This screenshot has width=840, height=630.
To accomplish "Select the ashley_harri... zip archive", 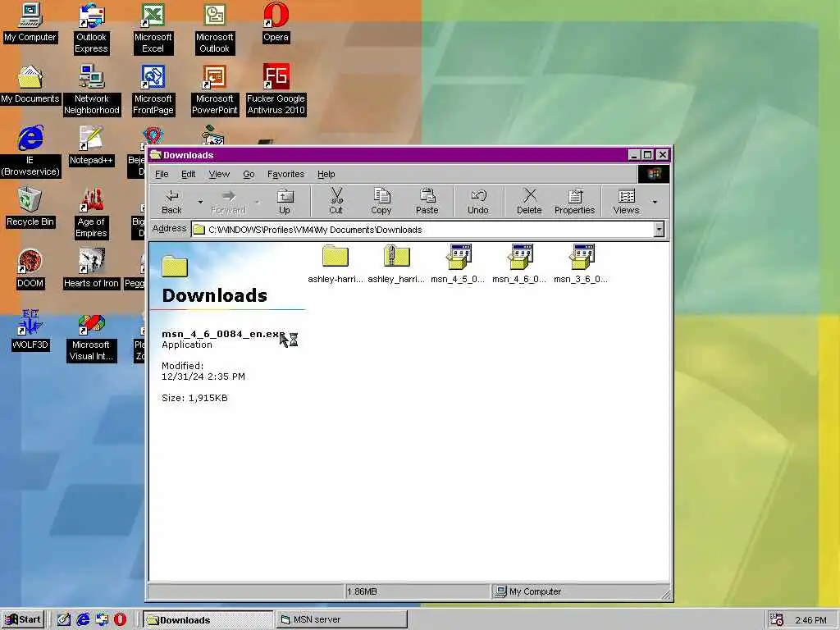I will (396, 264).
